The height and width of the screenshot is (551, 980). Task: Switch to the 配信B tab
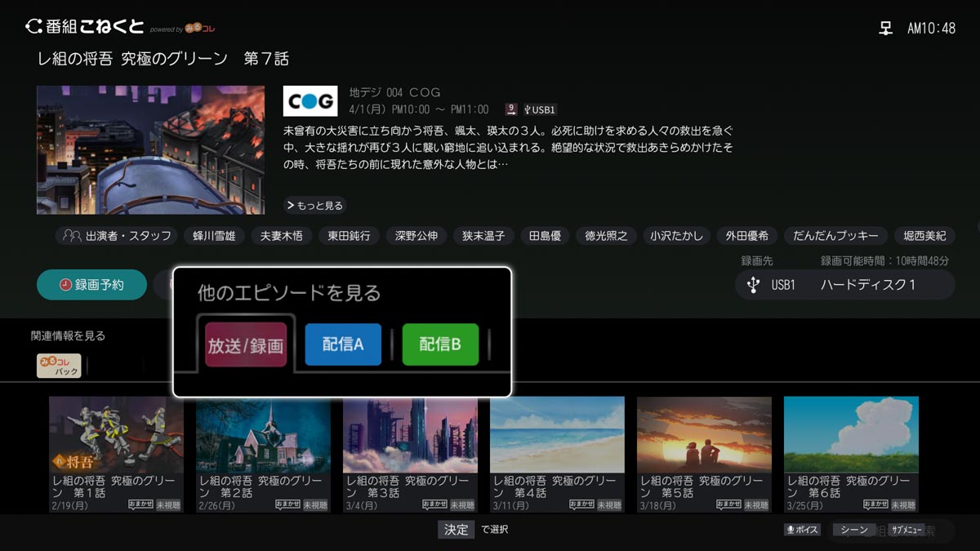440,344
